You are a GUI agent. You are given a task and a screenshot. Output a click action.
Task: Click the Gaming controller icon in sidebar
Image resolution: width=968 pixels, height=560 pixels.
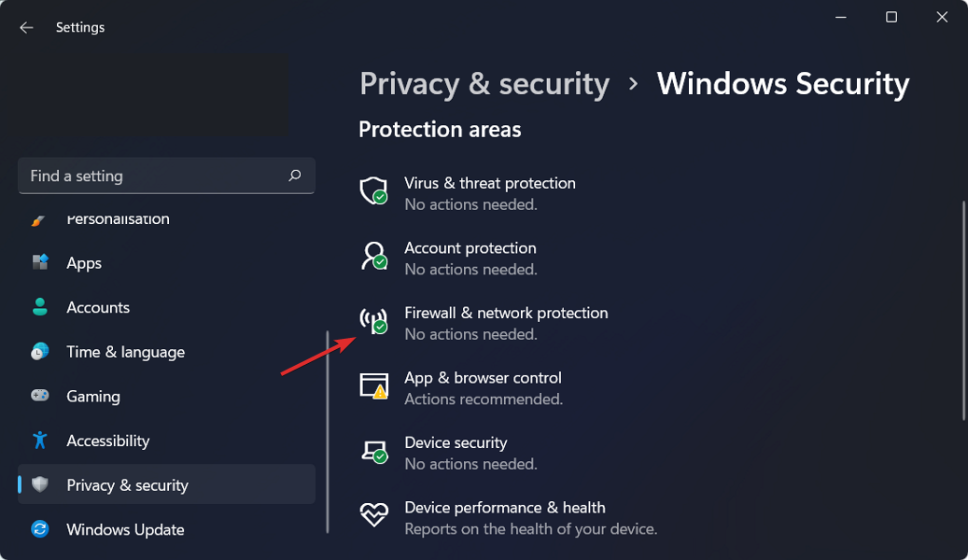40,396
